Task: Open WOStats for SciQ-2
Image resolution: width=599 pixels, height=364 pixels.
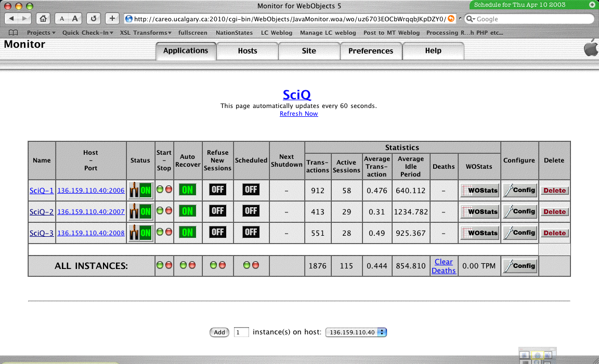Action: point(479,212)
